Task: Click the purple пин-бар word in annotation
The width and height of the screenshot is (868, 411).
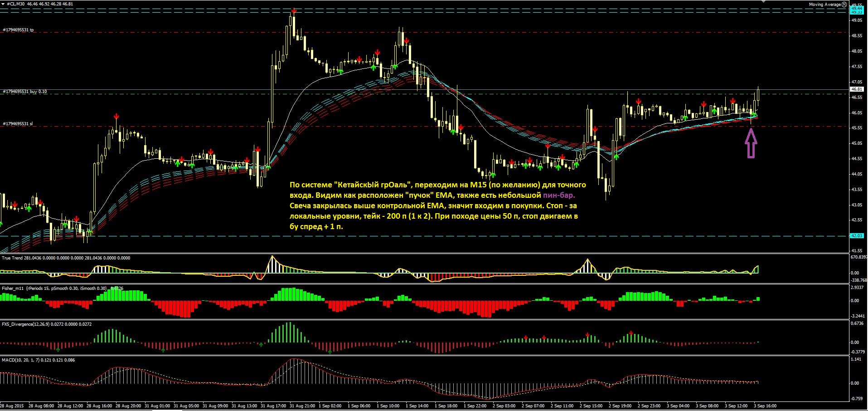Action: point(559,196)
